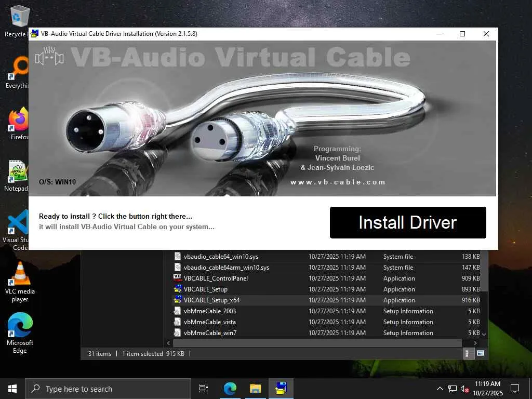Open Task View from the taskbar

point(204,389)
